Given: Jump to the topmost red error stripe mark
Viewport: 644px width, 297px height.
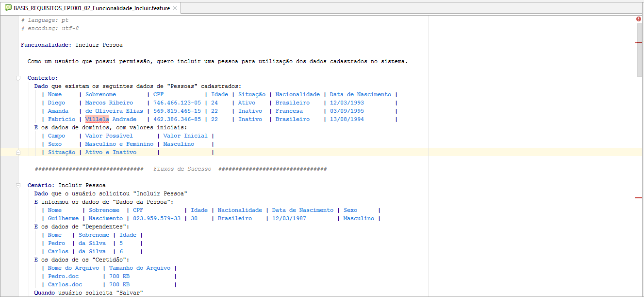Looking at the screenshot, I should pyautogui.click(x=639, y=43).
